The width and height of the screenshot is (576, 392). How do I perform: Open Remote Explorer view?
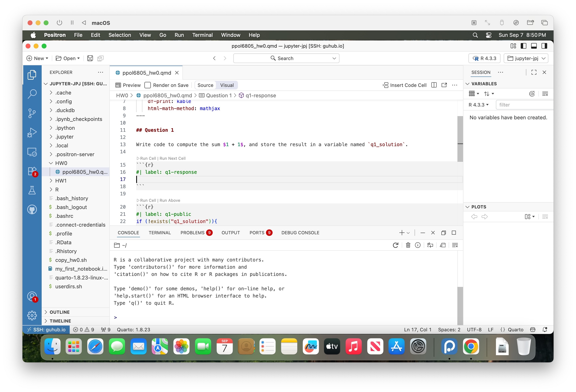[32, 152]
